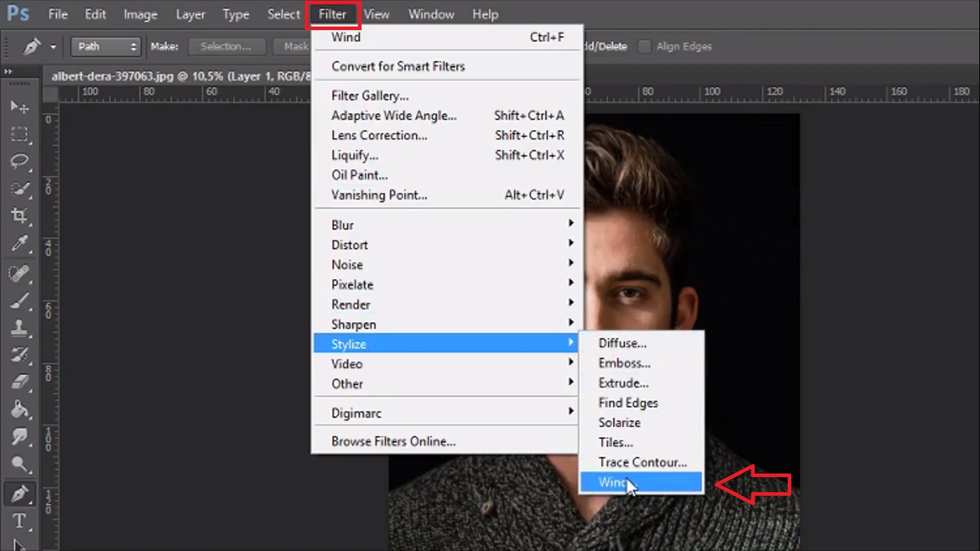
Task: Click the Paint Bucket tool
Action: pyautogui.click(x=19, y=409)
